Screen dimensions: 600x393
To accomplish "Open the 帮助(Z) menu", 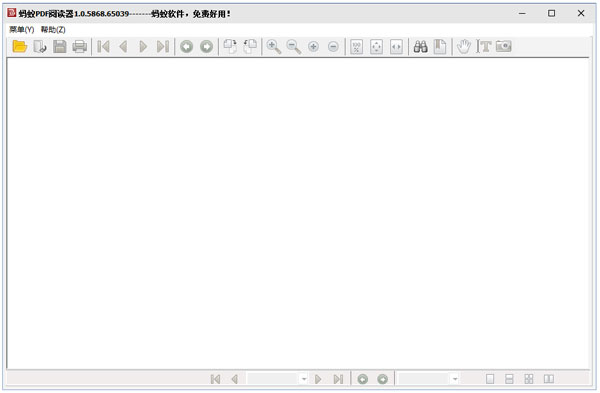I will point(53,29).
